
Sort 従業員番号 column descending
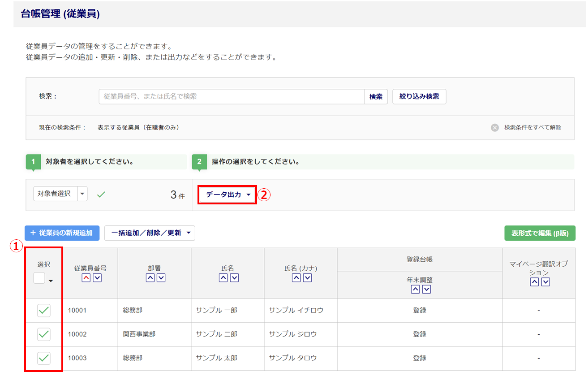97,278
